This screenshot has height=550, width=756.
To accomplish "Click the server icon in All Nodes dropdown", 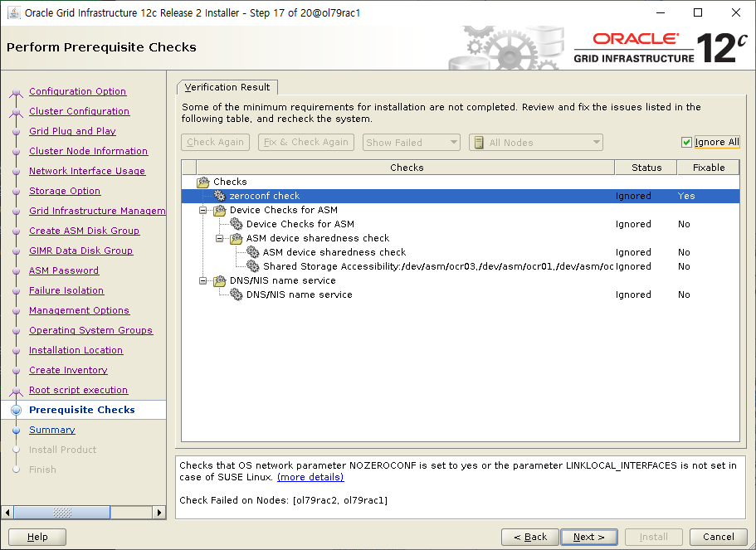I will (479, 142).
